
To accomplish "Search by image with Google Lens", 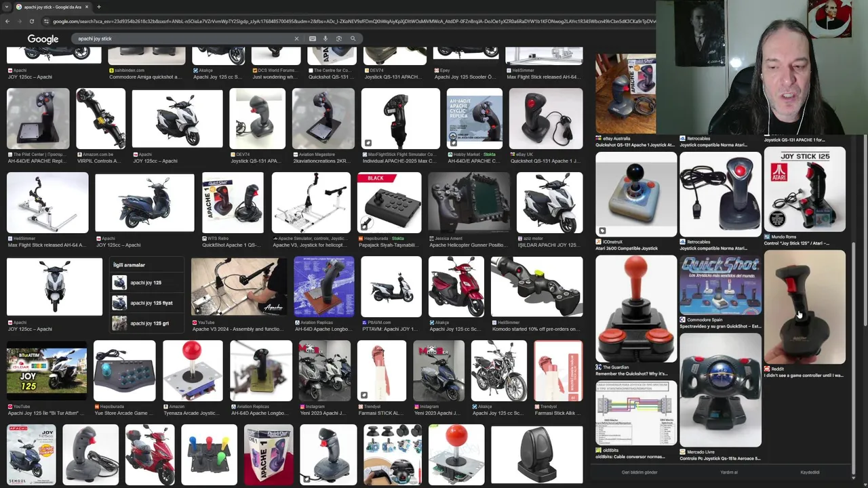I will pos(339,39).
